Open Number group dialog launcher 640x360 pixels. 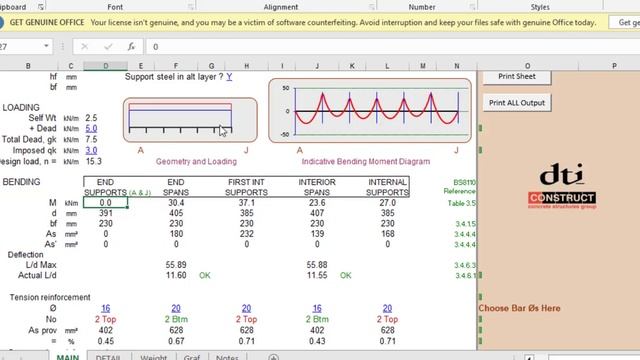coord(472,7)
